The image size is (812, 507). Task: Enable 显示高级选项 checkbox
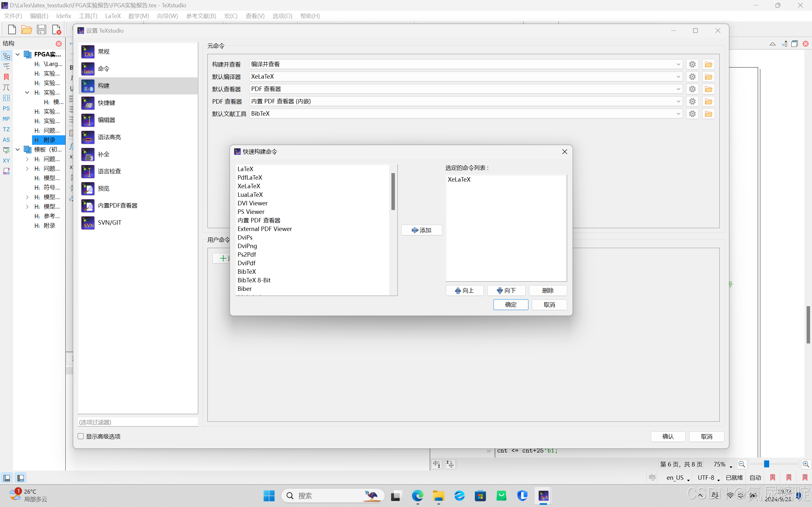81,436
